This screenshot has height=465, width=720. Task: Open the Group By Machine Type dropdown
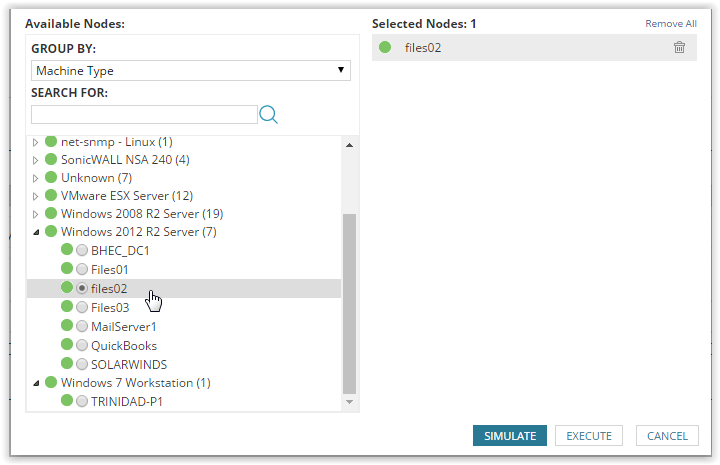[191, 71]
